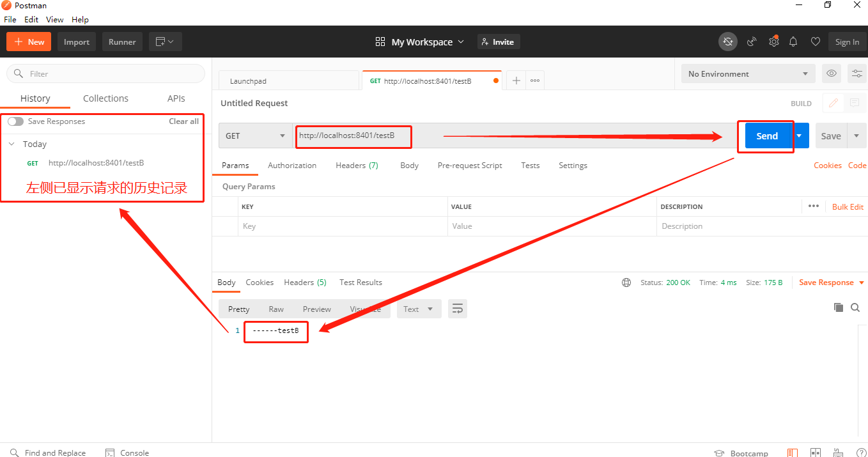Add a new request tab with plus
868x457 pixels.
tap(516, 81)
